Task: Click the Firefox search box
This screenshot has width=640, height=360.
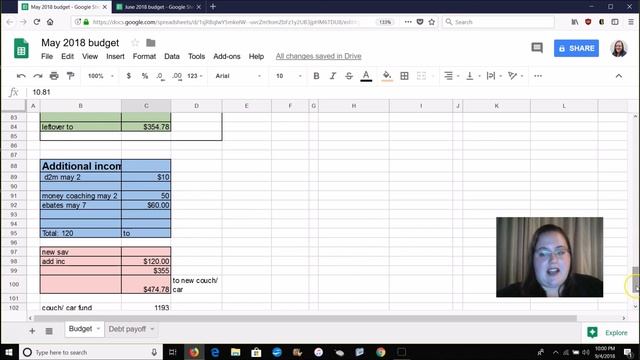Action: (x=498, y=22)
